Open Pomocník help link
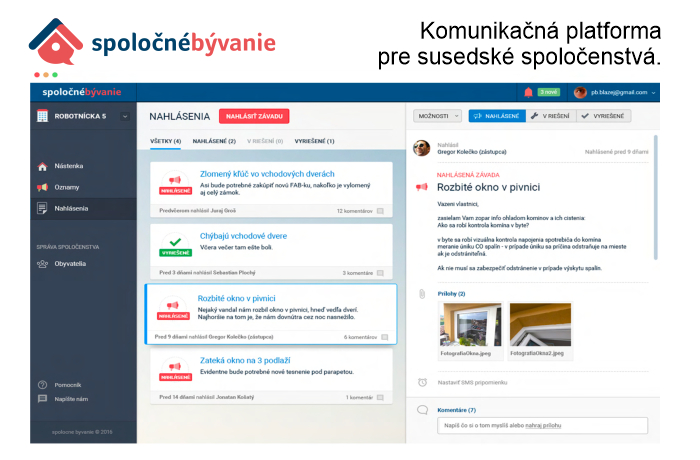This screenshot has width=700, height=460. (x=68, y=385)
